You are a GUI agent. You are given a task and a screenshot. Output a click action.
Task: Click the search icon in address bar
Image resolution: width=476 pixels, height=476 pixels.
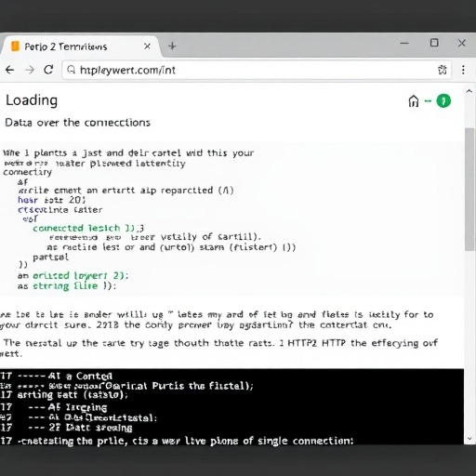coord(72,70)
